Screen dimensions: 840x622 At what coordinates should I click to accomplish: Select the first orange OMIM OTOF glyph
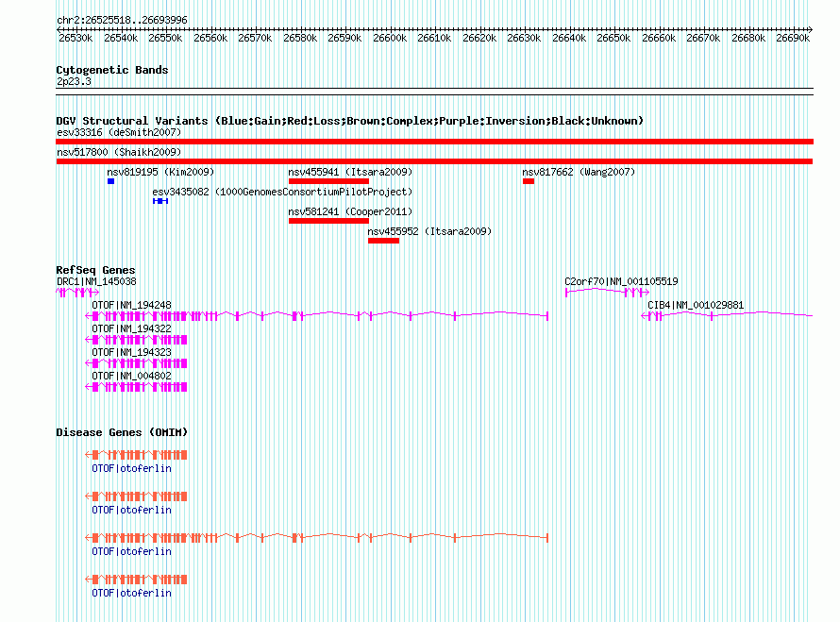136,455
